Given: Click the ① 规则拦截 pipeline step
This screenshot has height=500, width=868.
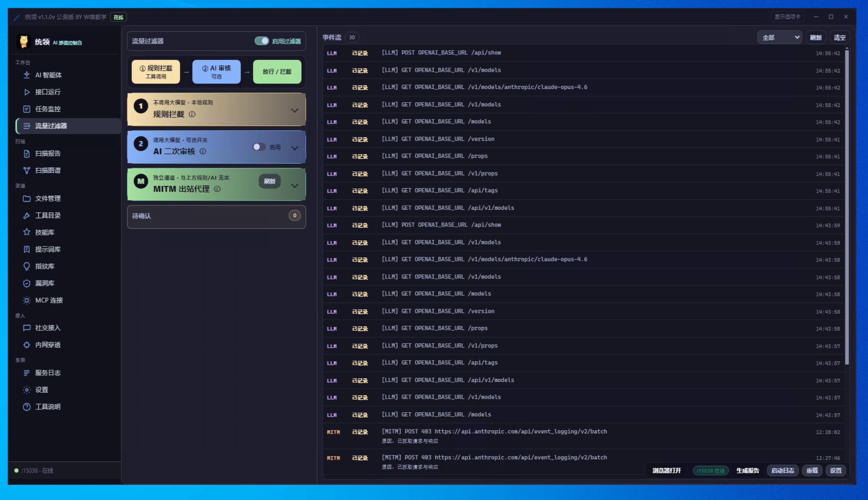Looking at the screenshot, I should [x=156, y=71].
